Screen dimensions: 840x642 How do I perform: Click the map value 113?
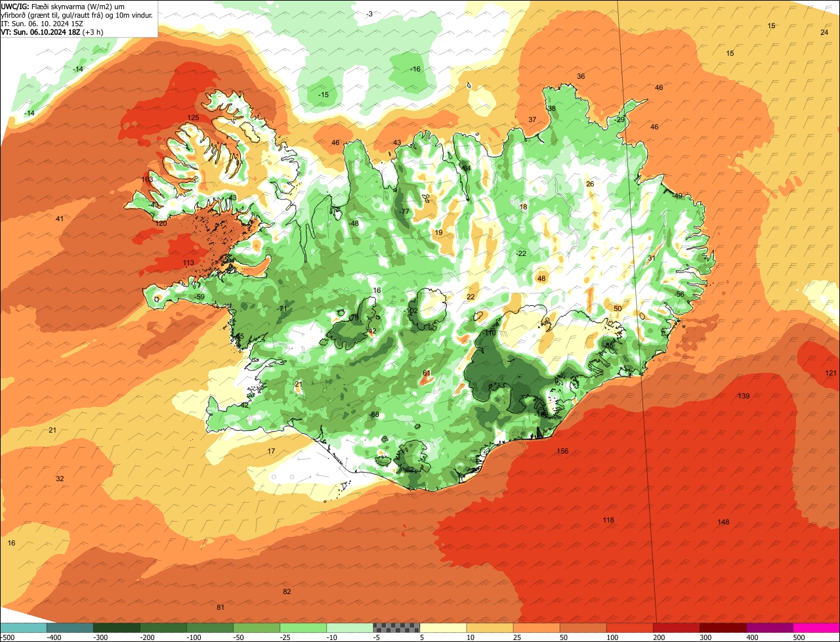188,263
